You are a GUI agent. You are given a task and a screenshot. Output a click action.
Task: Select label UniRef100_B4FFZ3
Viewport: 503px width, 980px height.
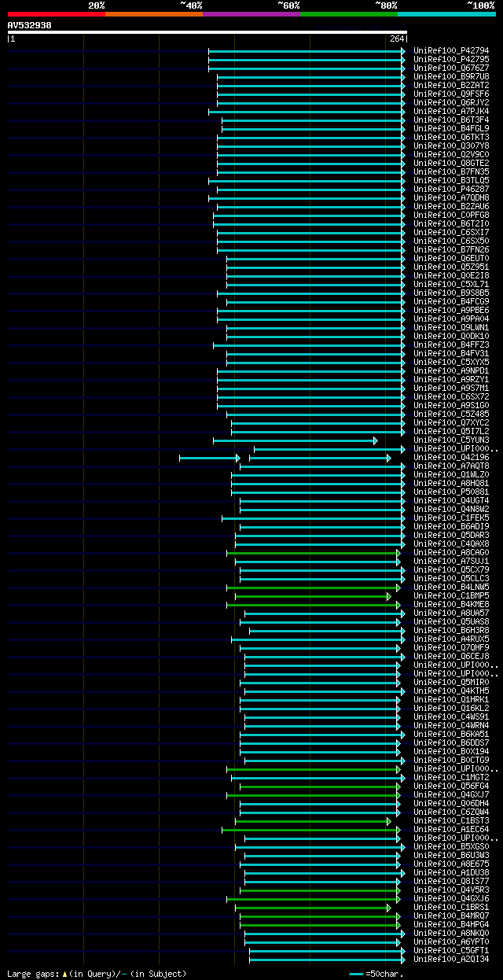click(451, 345)
